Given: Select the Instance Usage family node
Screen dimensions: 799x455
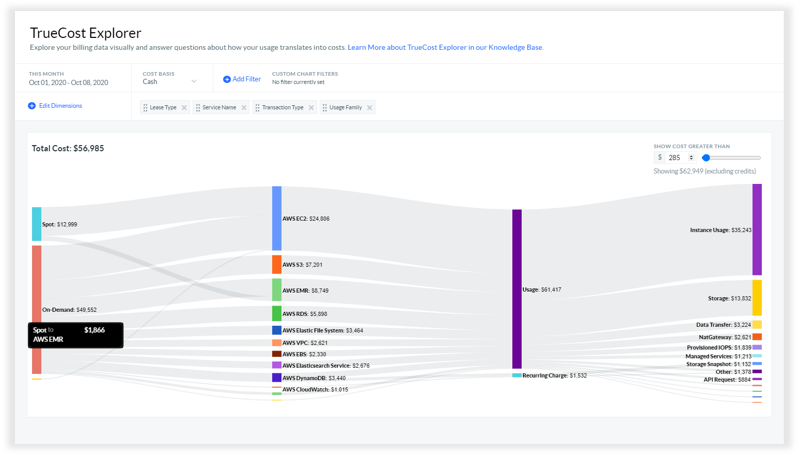Looking at the screenshot, I should coord(757,230).
